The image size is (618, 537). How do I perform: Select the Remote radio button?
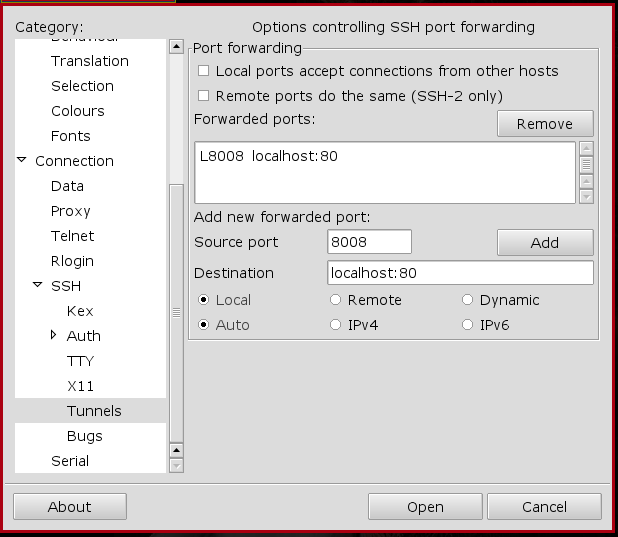point(336,300)
